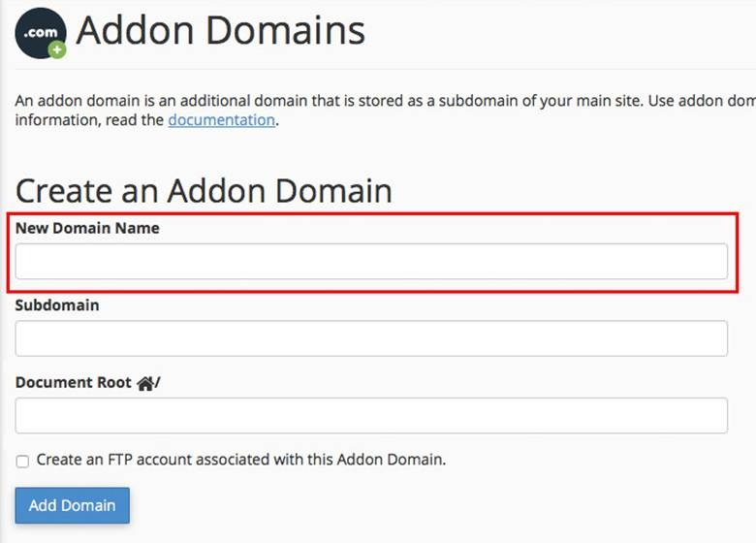Click the FTP account checkbox label text
Viewport: 756px width, 543px height.
point(240,460)
